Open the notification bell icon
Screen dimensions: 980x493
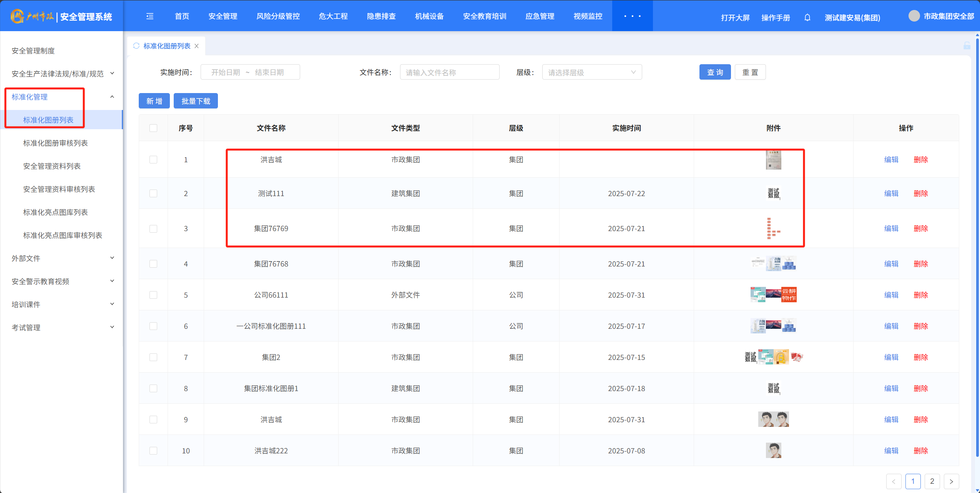pyautogui.click(x=807, y=18)
